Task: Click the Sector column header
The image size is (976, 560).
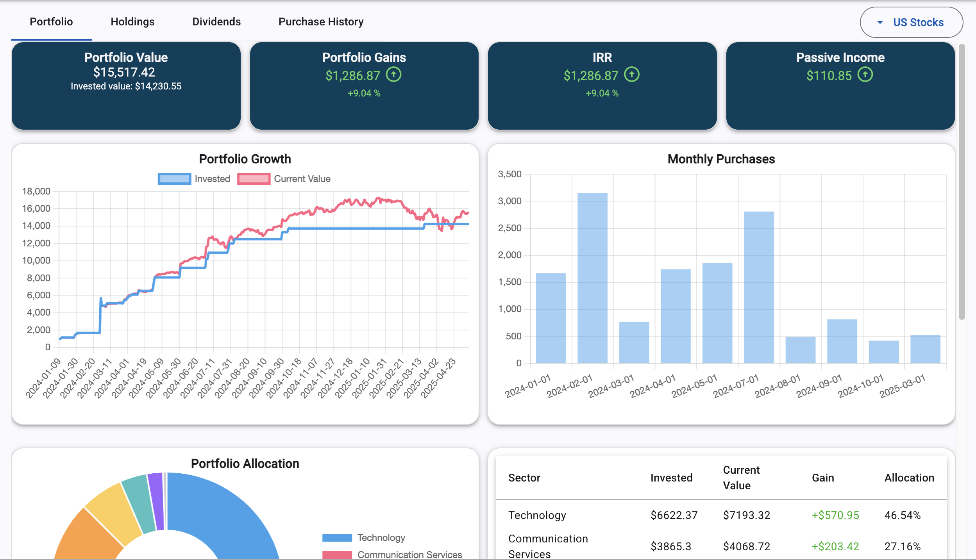Action: pyautogui.click(x=524, y=478)
